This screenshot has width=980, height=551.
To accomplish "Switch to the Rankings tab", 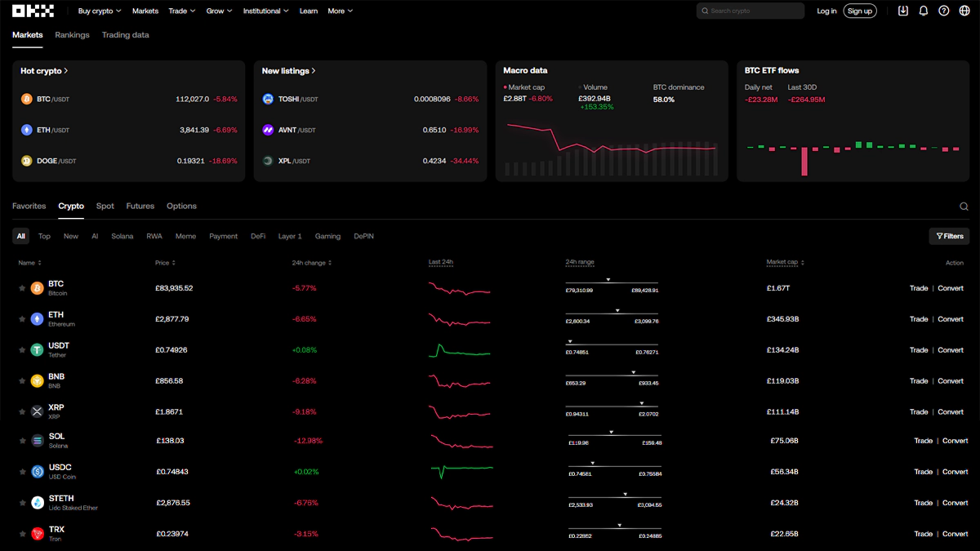I will tap(72, 35).
